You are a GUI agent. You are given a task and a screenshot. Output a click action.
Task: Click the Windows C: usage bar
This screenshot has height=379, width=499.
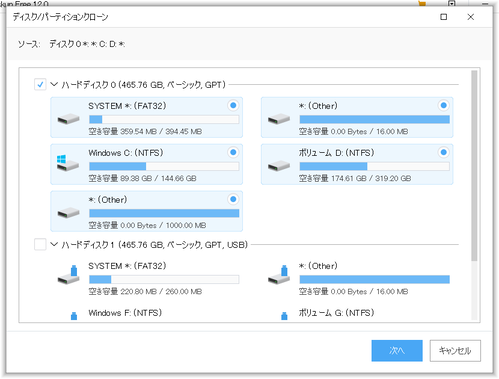(164, 166)
